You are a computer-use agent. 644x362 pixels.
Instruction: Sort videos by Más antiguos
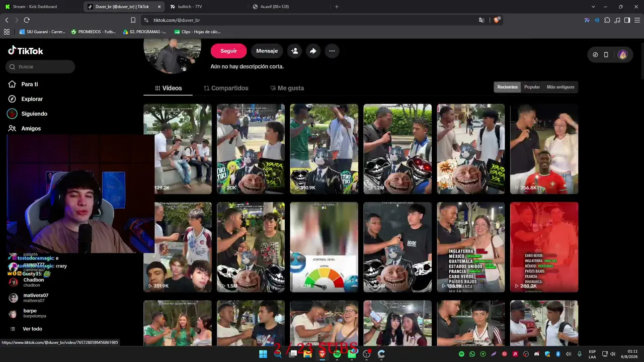(560, 87)
